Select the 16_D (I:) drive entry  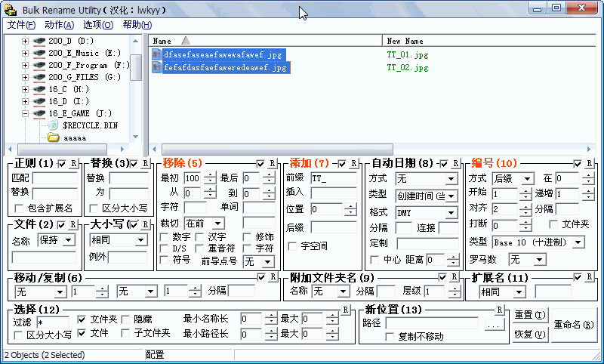(69, 101)
